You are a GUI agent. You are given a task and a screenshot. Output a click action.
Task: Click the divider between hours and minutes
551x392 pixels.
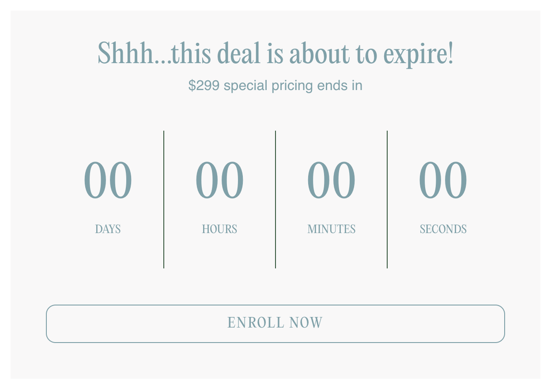pyautogui.click(x=275, y=199)
